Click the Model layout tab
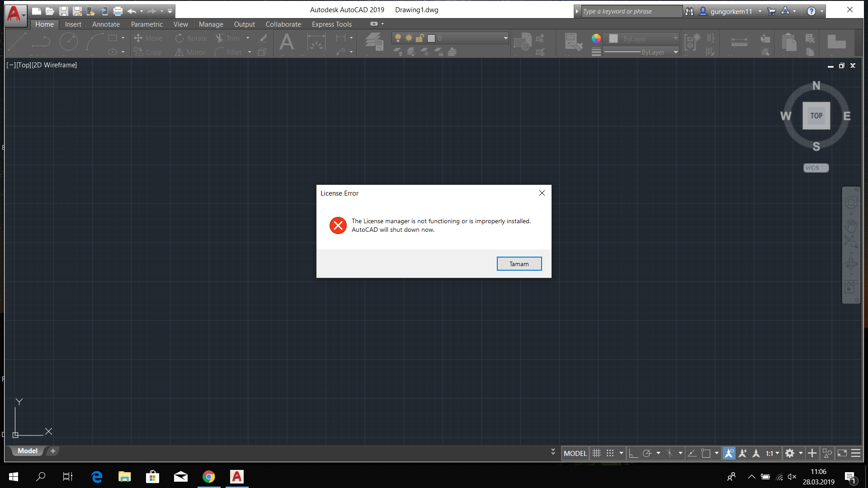Image resolution: width=868 pixels, height=488 pixels. point(27,451)
